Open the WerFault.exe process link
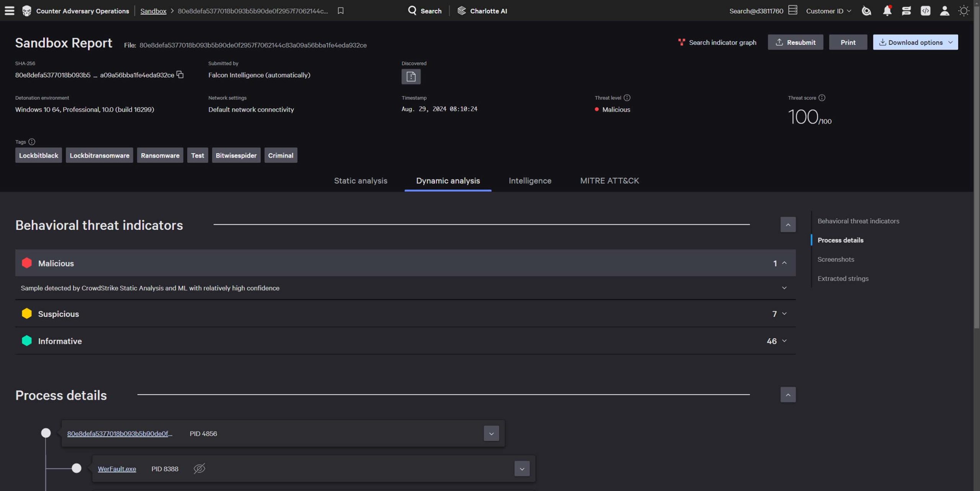Viewport: 980px width, 491px height. click(117, 469)
